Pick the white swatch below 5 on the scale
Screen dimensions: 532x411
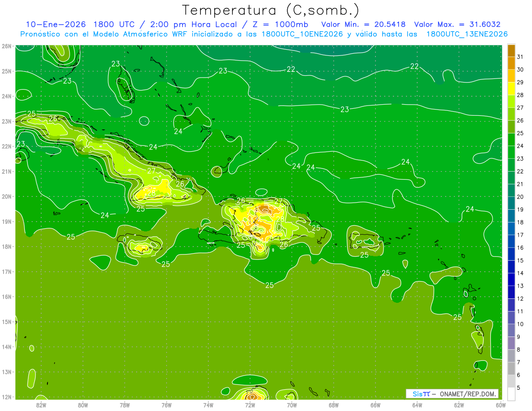coord(511,394)
